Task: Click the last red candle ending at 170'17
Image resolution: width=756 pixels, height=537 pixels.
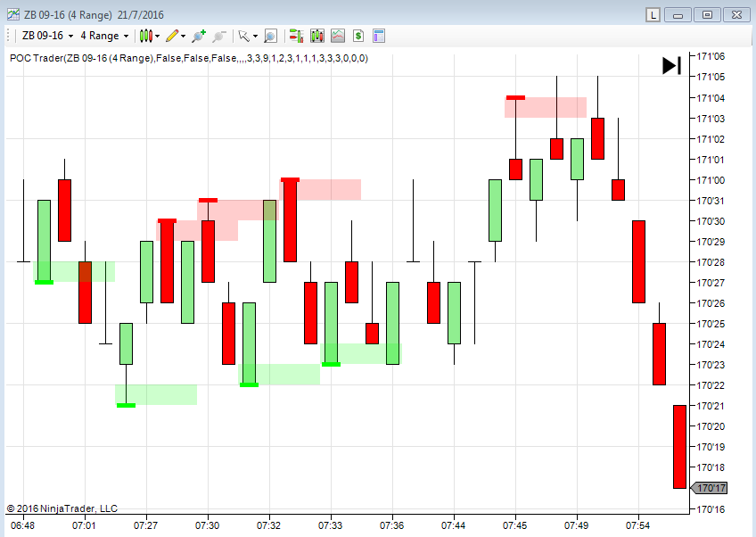Action: tap(679, 447)
